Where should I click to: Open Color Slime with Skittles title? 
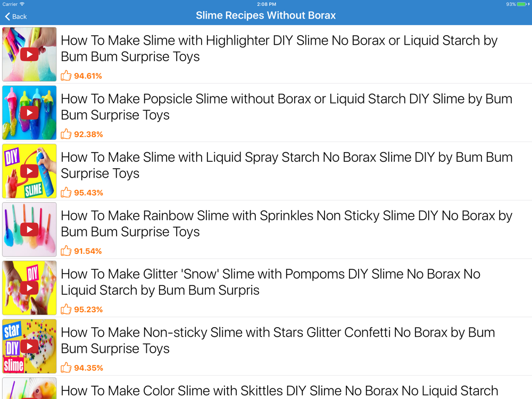pos(279,391)
